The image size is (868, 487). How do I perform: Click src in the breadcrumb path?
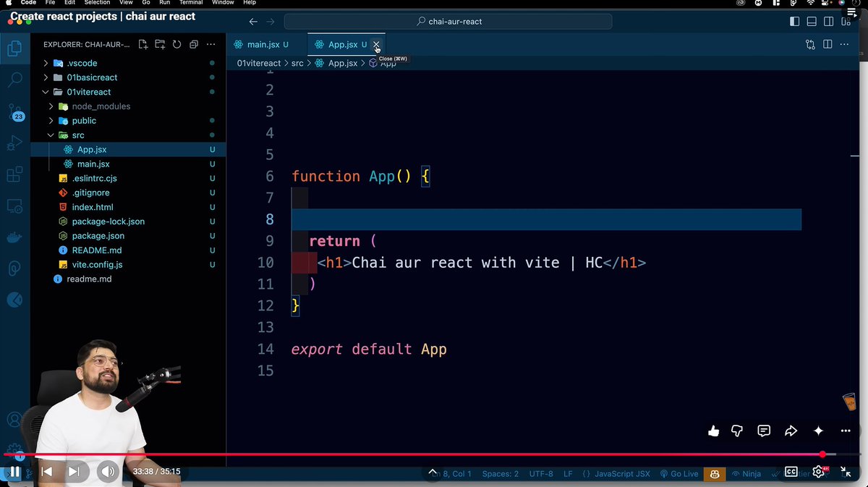coord(297,64)
